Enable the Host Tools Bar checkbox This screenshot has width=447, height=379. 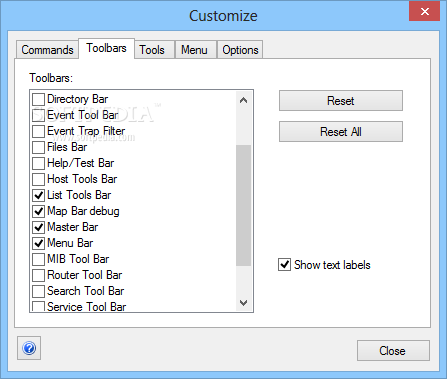coord(38,179)
